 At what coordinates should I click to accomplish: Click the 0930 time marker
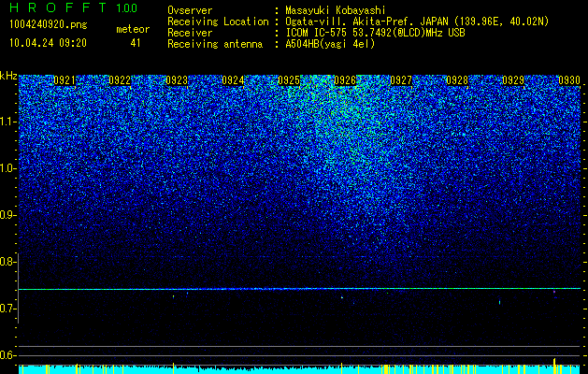pyautogui.click(x=569, y=80)
